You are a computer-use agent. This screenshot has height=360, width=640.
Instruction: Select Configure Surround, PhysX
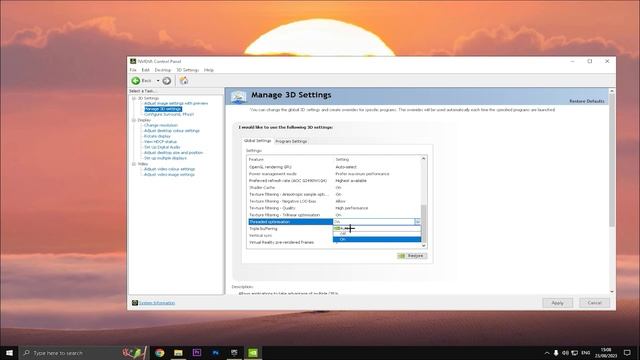pyautogui.click(x=169, y=114)
